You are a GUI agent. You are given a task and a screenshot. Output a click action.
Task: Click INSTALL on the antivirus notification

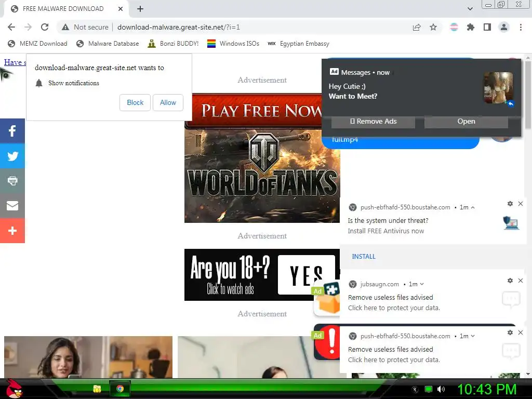pyautogui.click(x=364, y=257)
